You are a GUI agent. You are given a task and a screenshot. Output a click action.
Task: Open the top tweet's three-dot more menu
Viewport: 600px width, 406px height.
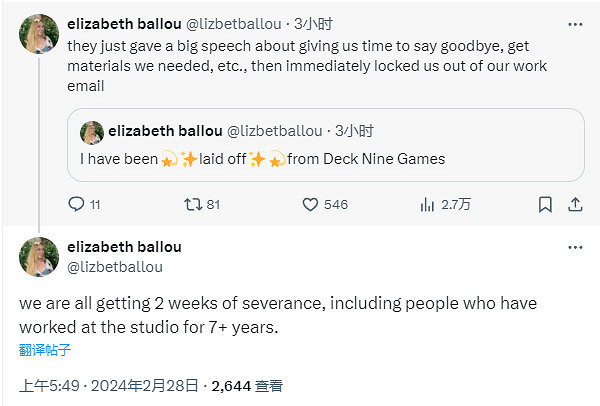[575, 20]
